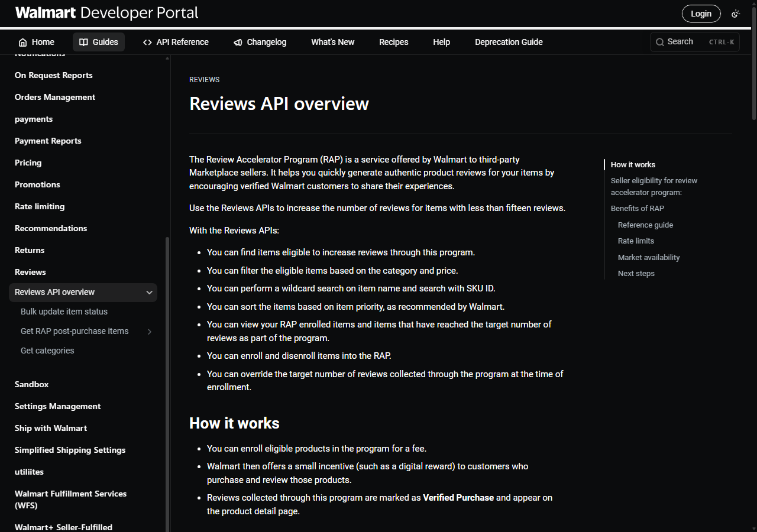The width and height of the screenshot is (757, 532).
Task: Open Ship with Walmart in sidebar
Action: pos(51,428)
